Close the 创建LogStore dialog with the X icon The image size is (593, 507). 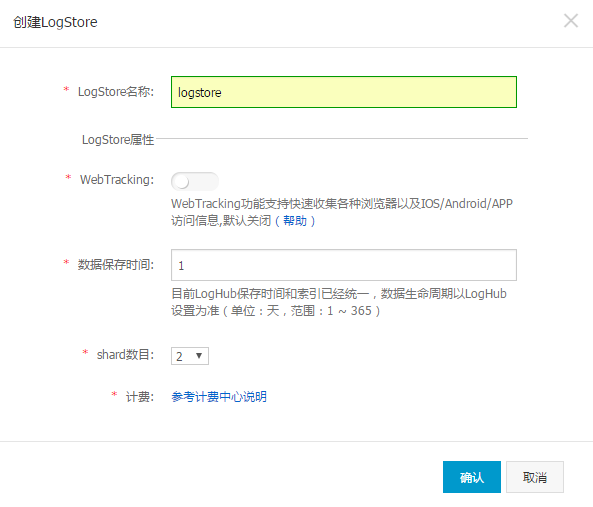click(x=571, y=21)
